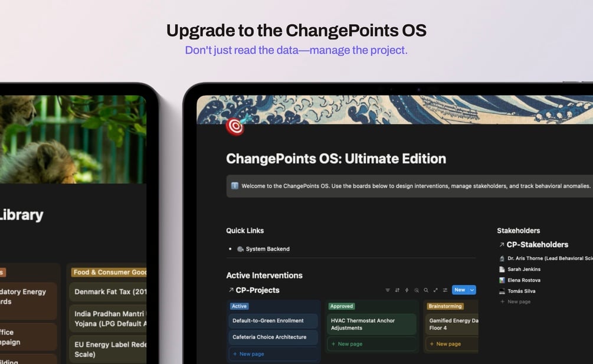Screen dimensions: 593x364
Task: Click the info icon in the welcome callout
Action: point(235,186)
